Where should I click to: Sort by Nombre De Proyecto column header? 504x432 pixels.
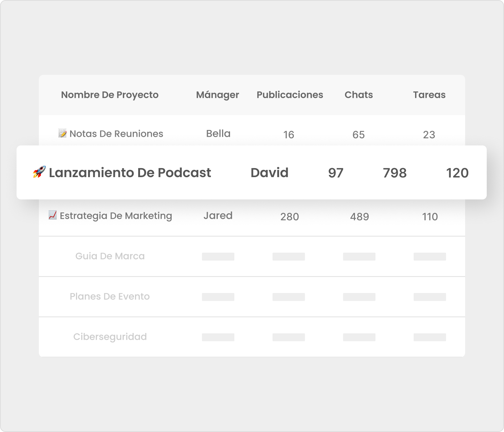[109, 95]
